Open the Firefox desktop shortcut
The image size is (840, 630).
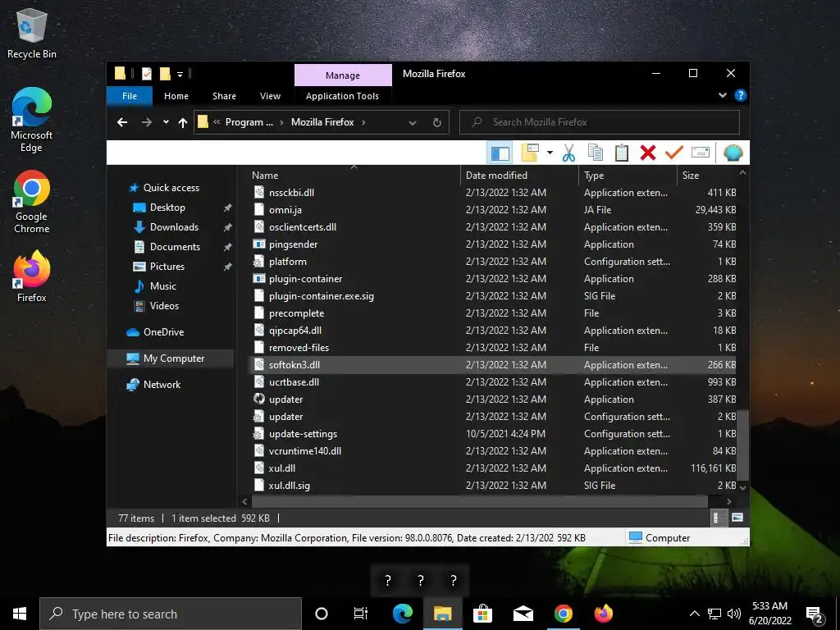[x=32, y=276]
